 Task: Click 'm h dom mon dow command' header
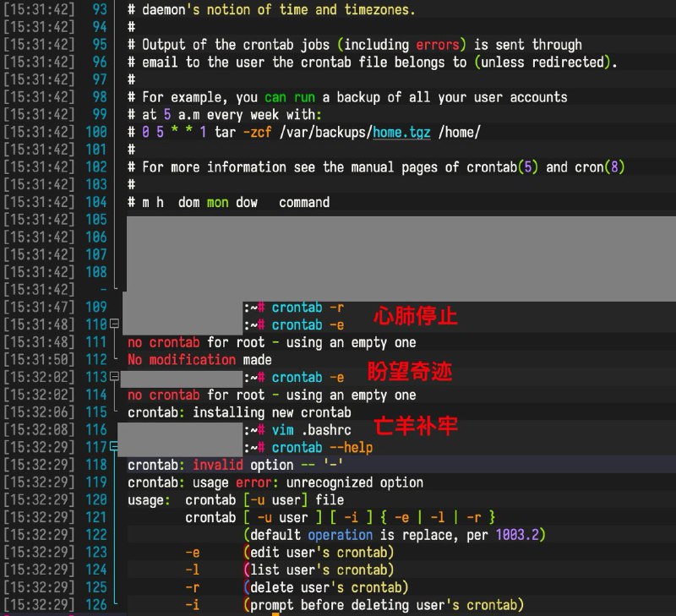point(228,203)
